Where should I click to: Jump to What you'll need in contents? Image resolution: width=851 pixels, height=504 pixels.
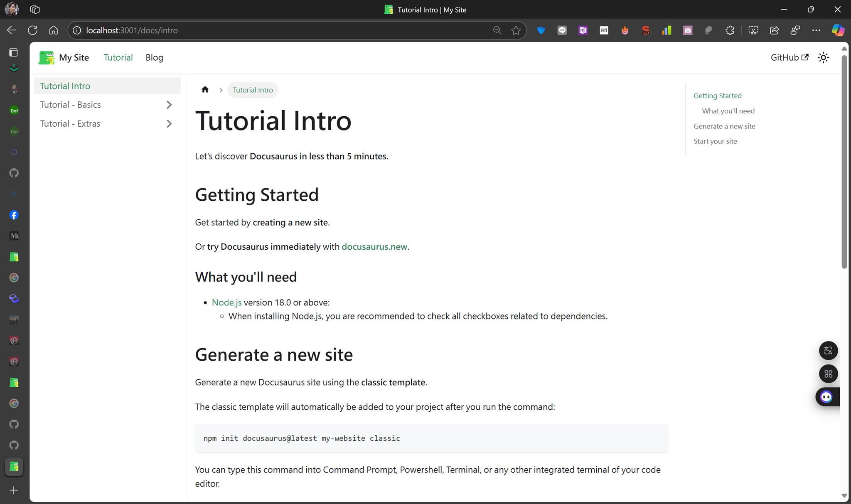(728, 111)
